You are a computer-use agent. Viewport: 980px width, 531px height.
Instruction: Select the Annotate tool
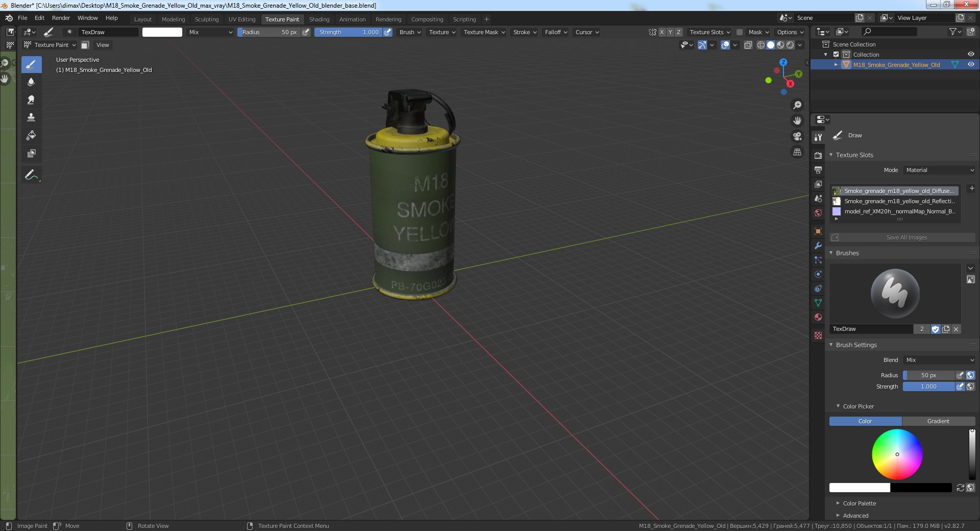pyautogui.click(x=31, y=175)
